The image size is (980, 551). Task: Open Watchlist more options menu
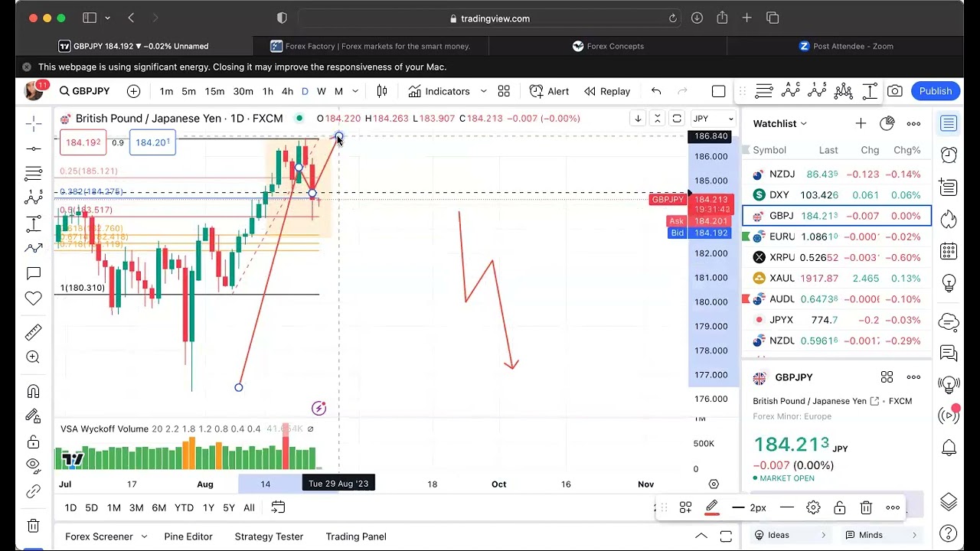pos(913,123)
